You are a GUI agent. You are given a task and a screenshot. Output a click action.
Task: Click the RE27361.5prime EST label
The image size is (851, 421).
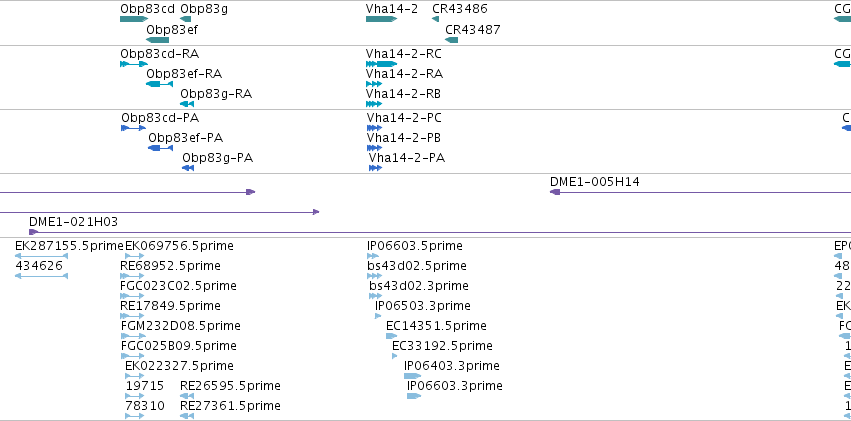click(x=230, y=406)
